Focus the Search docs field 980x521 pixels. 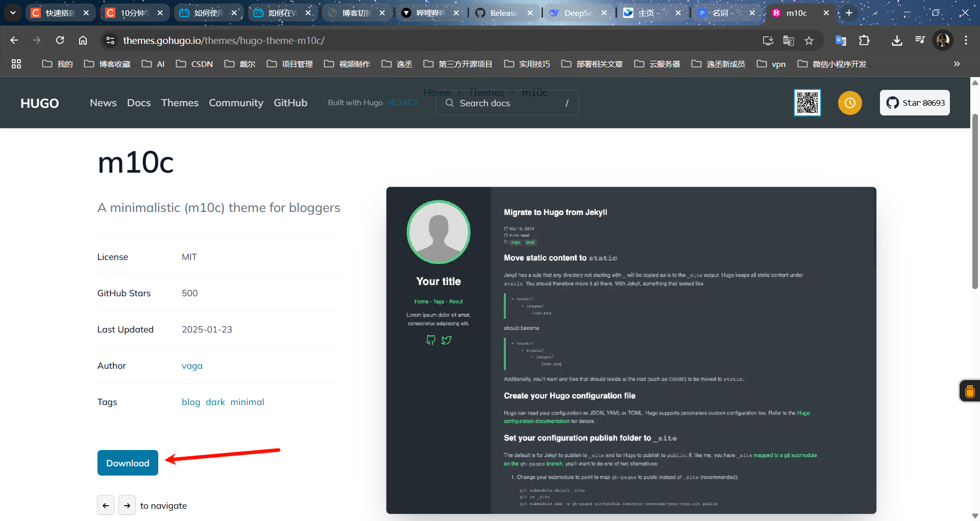[x=507, y=103]
